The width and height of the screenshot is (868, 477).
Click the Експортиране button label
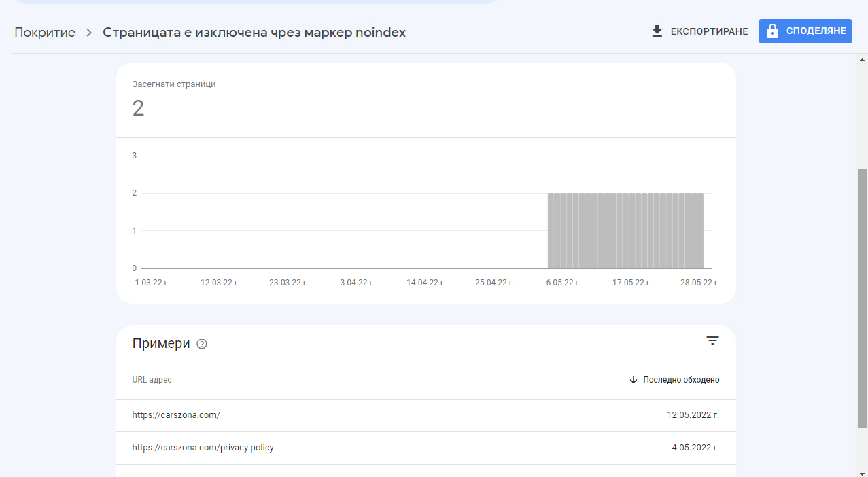tap(709, 31)
